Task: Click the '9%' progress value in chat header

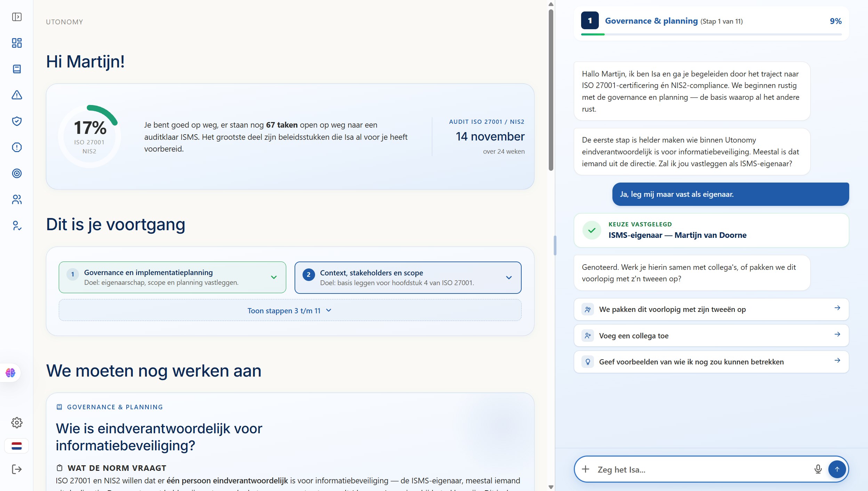Action: tap(836, 21)
